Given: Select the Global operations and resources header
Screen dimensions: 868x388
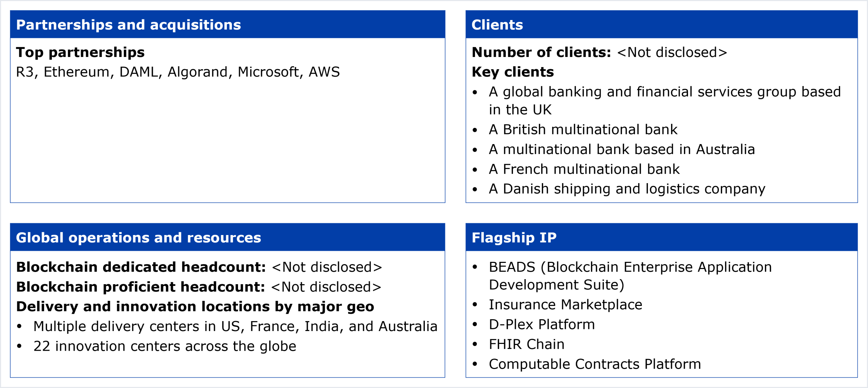Looking at the screenshot, I should [138, 238].
